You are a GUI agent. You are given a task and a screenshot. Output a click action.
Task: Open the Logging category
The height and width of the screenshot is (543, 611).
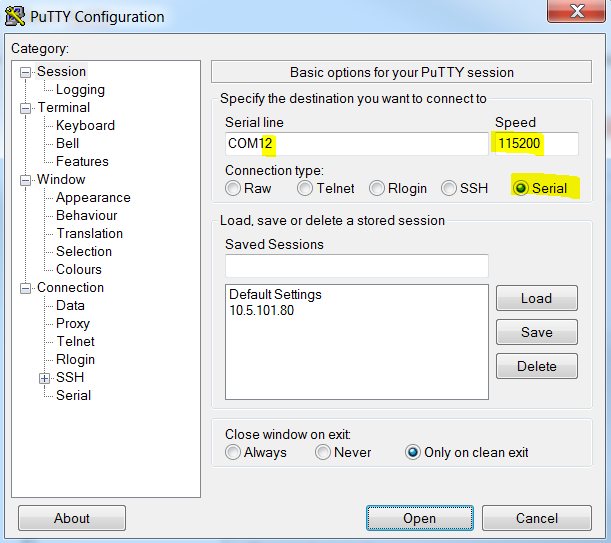point(80,89)
